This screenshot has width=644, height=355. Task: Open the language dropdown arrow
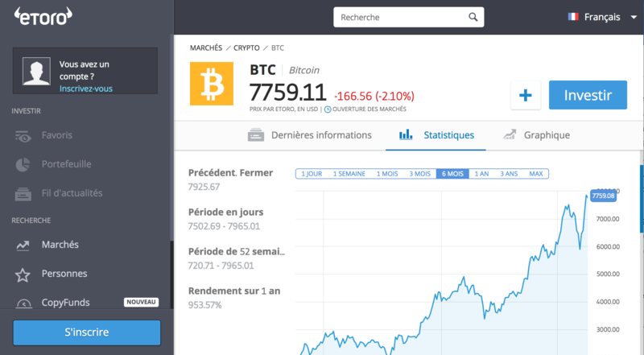(x=634, y=17)
